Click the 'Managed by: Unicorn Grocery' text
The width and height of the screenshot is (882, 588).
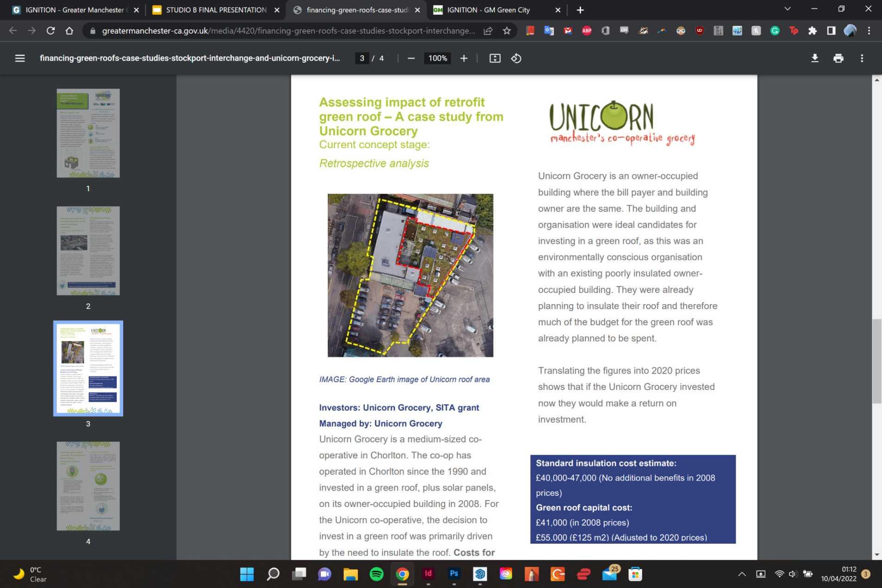381,423
